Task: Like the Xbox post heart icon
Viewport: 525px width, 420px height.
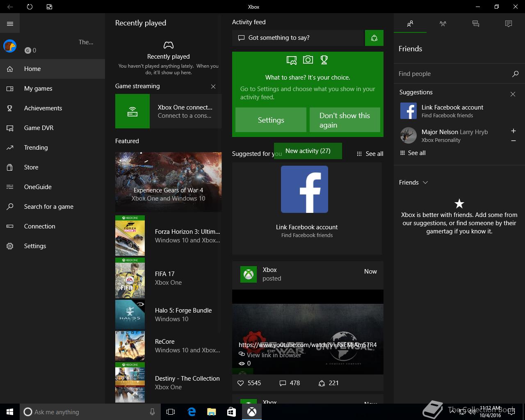Action: click(x=241, y=383)
